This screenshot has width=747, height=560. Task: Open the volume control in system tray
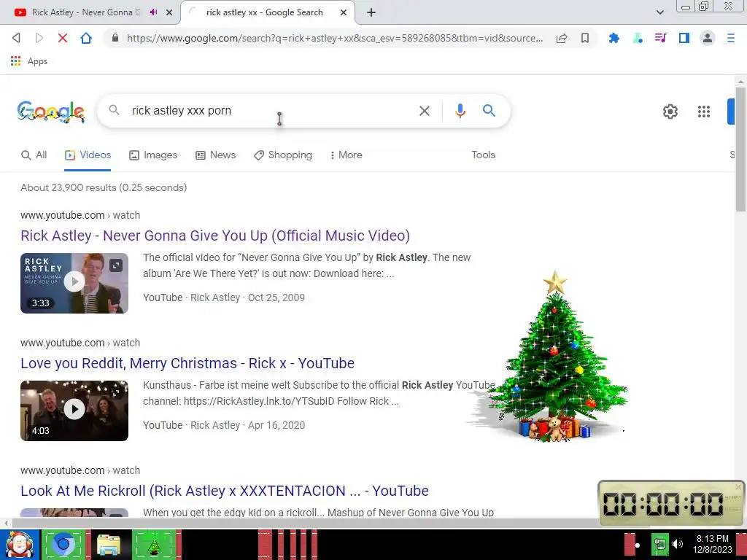pos(678,544)
